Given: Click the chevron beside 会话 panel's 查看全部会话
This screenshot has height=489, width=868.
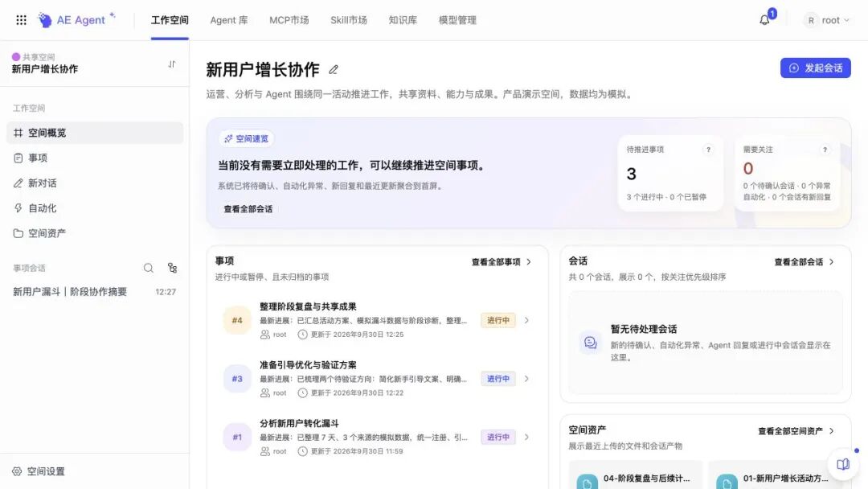Looking at the screenshot, I should click(x=832, y=262).
